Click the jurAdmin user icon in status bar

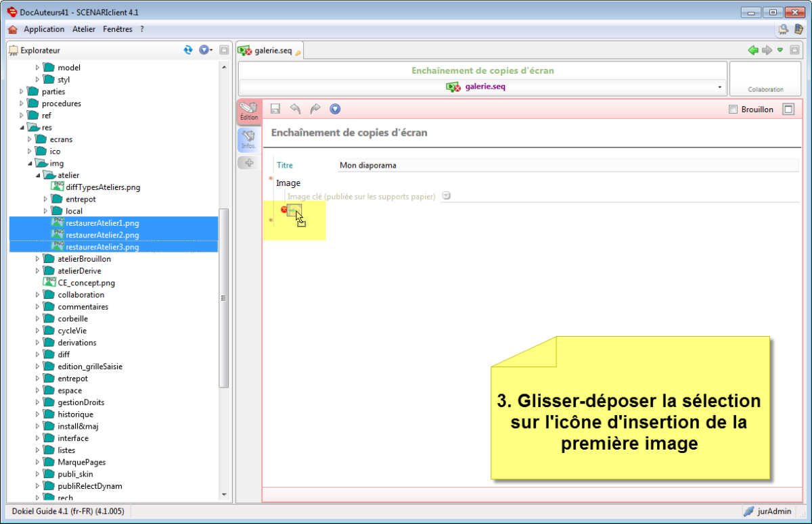[x=749, y=511]
